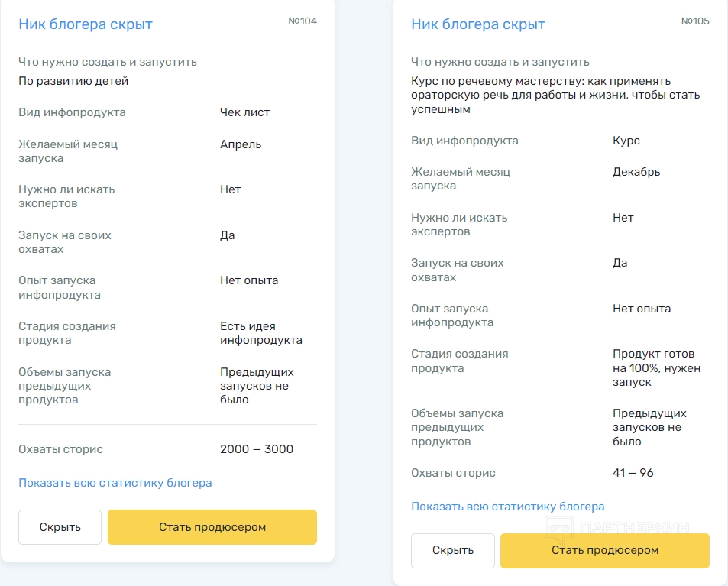This screenshot has width=728, height=586.
Task: Show all blogger statistics in card №104
Action: [x=115, y=483]
